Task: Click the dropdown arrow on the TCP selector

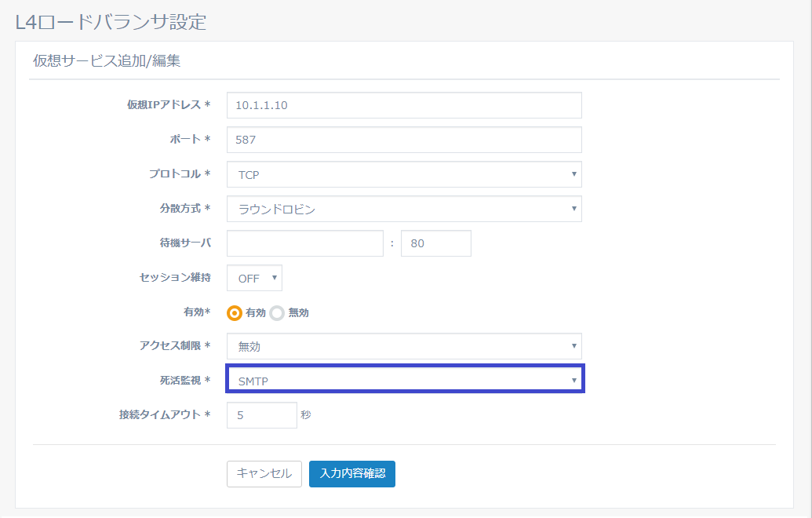Action: 574,174
